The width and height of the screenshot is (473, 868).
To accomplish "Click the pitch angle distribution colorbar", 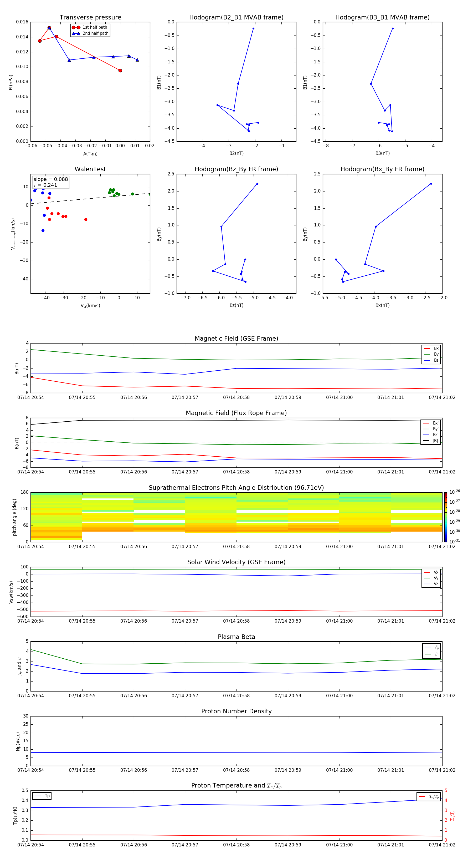I will point(446,517).
